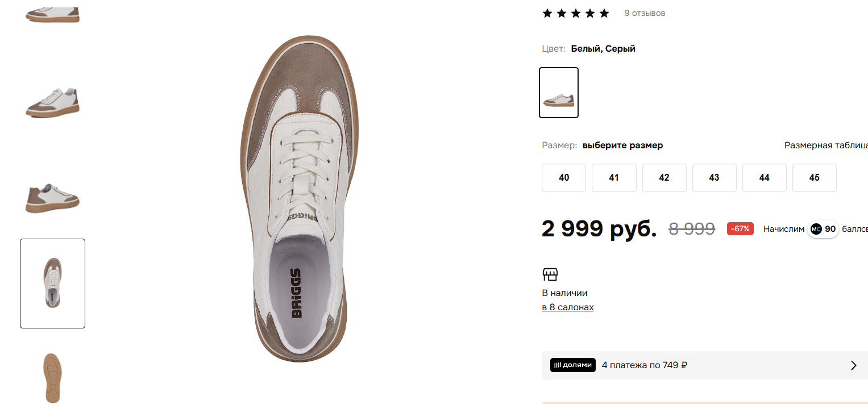Show the shoe sole thumbnail
The height and width of the screenshot is (404, 868).
click(52, 378)
